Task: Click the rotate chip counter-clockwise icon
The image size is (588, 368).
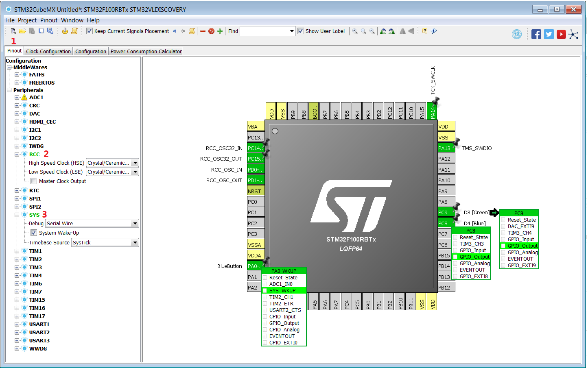Action: tap(383, 31)
